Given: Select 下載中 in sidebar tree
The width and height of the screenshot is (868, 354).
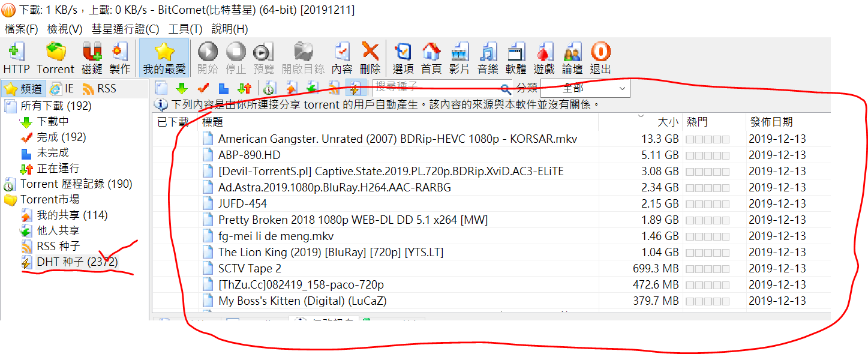Looking at the screenshot, I should (x=44, y=122).
